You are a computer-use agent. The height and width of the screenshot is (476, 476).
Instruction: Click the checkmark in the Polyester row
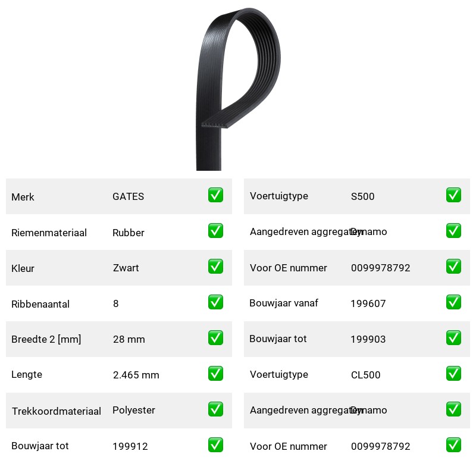pos(215,409)
